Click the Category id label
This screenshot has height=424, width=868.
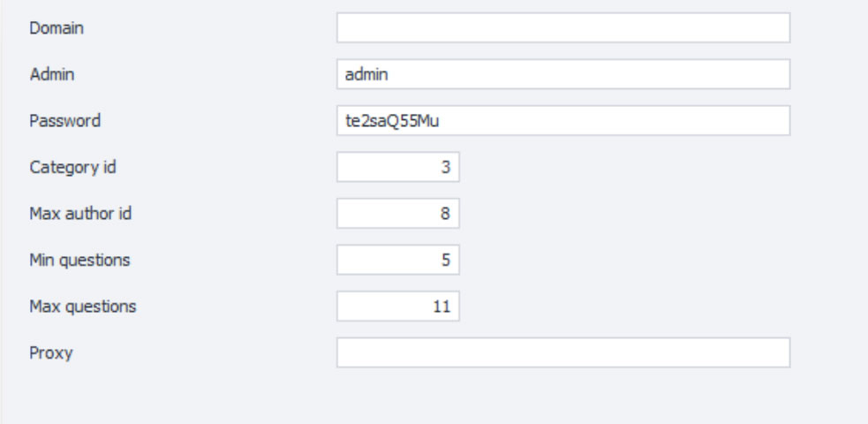(x=62, y=167)
